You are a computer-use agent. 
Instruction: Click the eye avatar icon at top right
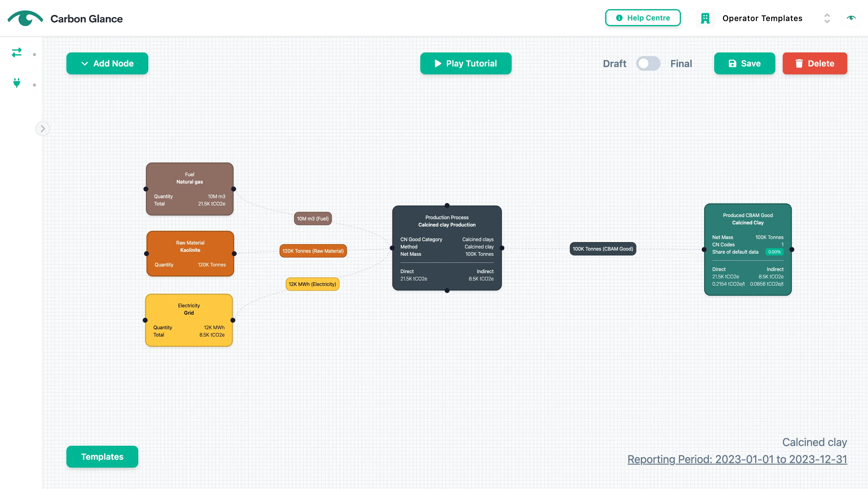click(x=851, y=18)
